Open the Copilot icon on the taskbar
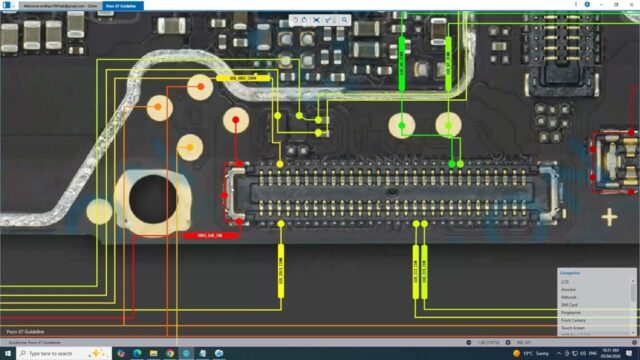 (121, 353)
